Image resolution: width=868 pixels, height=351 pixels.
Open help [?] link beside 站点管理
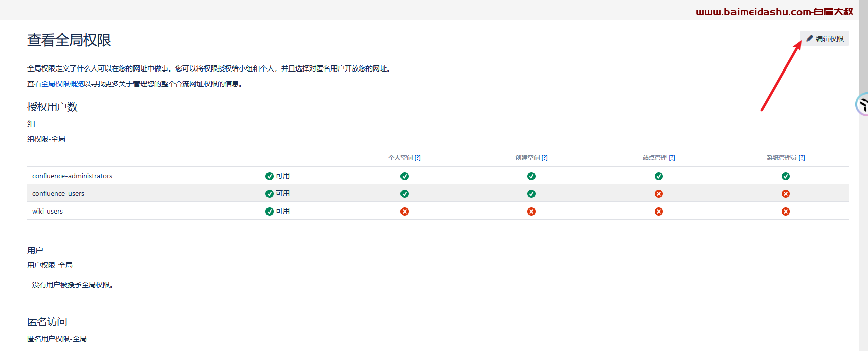pos(672,158)
